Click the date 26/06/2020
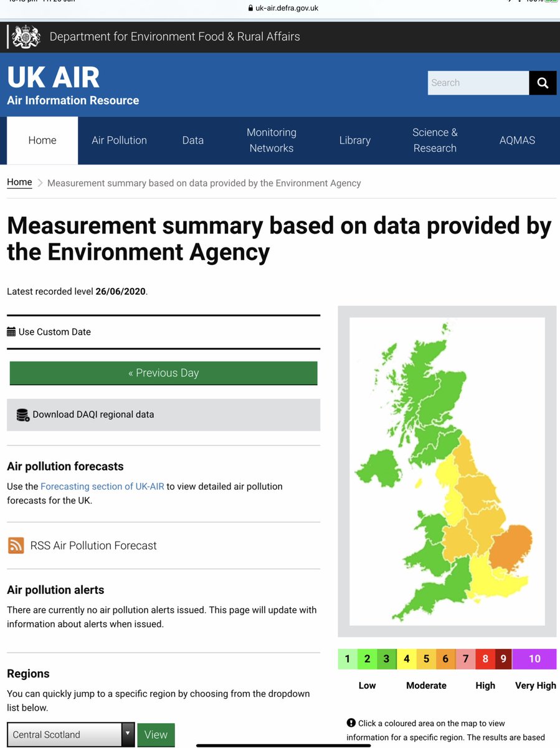560x748 pixels. tap(121, 291)
